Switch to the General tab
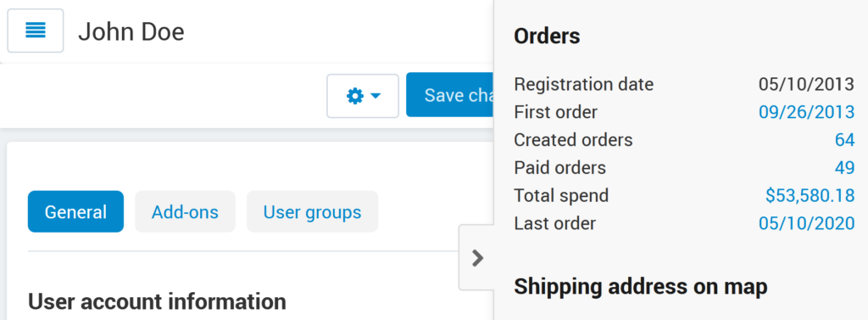The height and width of the screenshot is (320, 868). (75, 212)
